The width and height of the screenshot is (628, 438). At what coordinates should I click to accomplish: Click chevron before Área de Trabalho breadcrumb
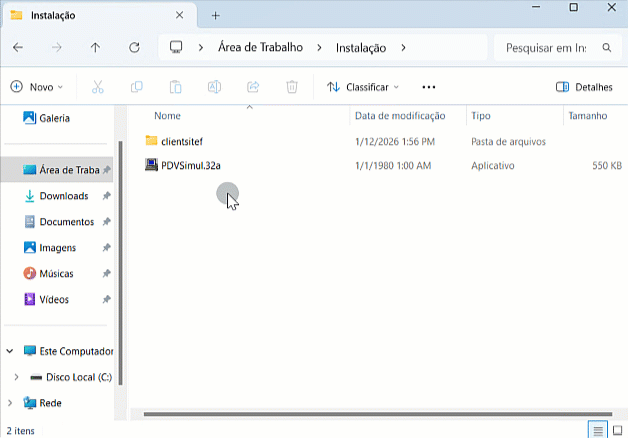tap(201, 48)
